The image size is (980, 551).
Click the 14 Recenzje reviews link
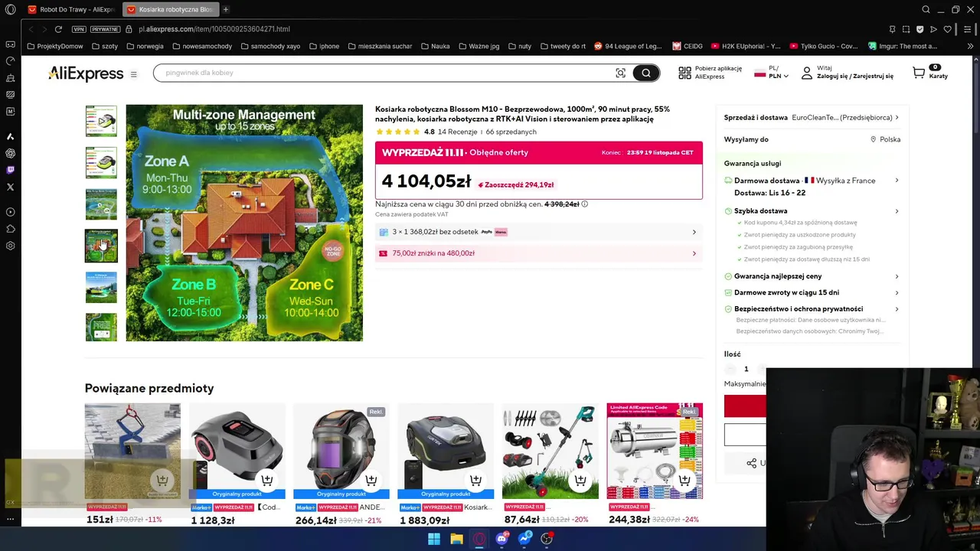click(457, 132)
